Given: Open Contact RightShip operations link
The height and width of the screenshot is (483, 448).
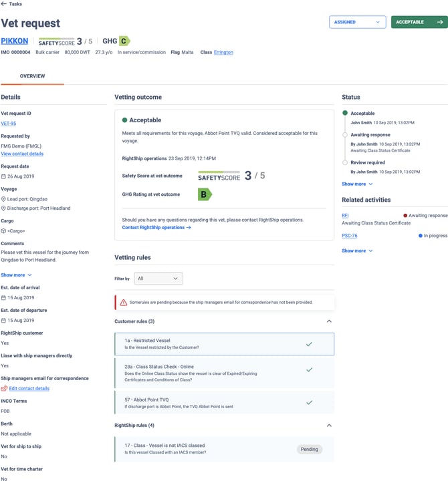Looking at the screenshot, I should pos(156,228).
